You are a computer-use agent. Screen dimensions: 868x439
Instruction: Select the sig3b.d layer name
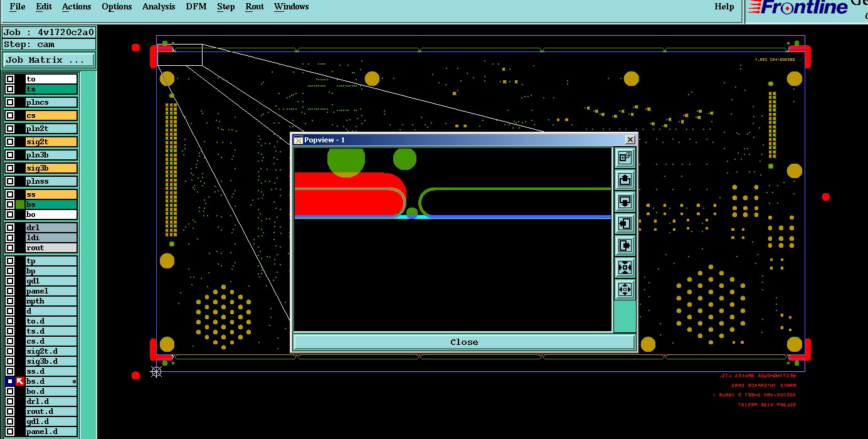coord(51,361)
